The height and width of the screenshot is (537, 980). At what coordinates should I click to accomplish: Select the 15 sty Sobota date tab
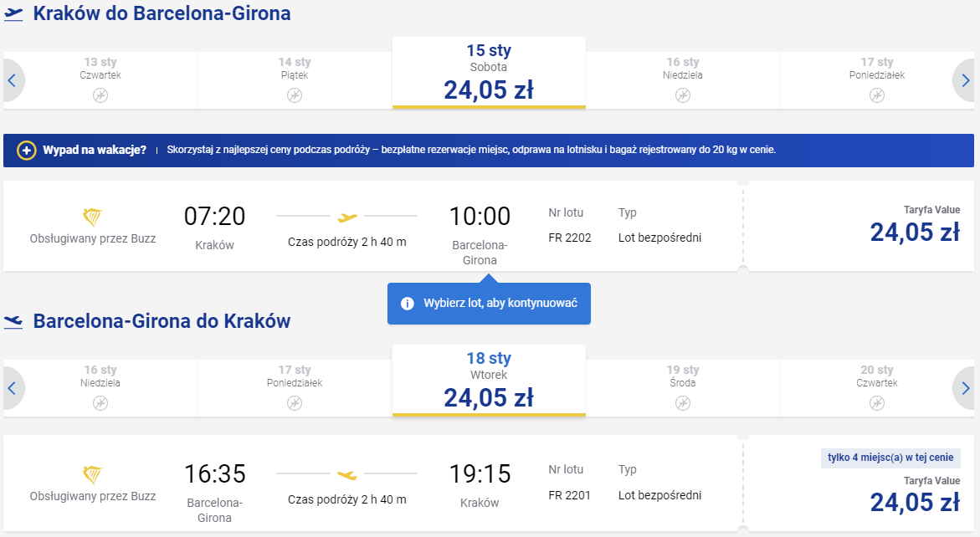(489, 73)
